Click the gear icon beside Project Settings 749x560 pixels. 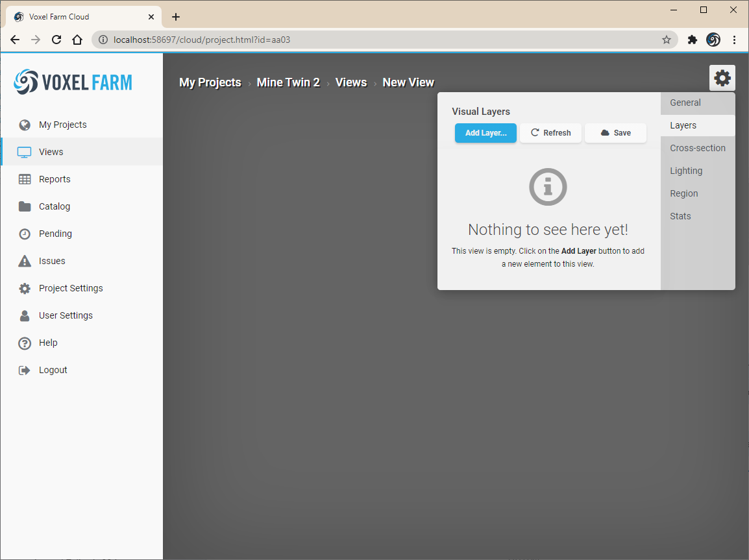click(25, 288)
